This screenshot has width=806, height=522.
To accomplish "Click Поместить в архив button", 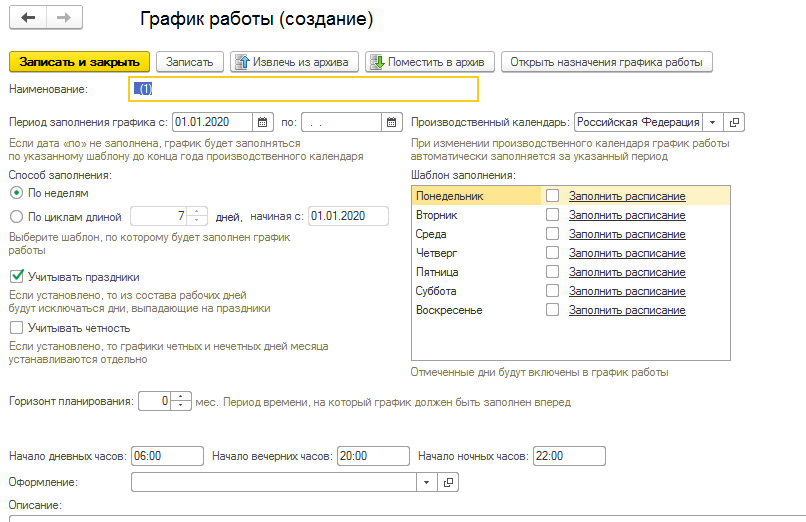I will click(x=429, y=62).
